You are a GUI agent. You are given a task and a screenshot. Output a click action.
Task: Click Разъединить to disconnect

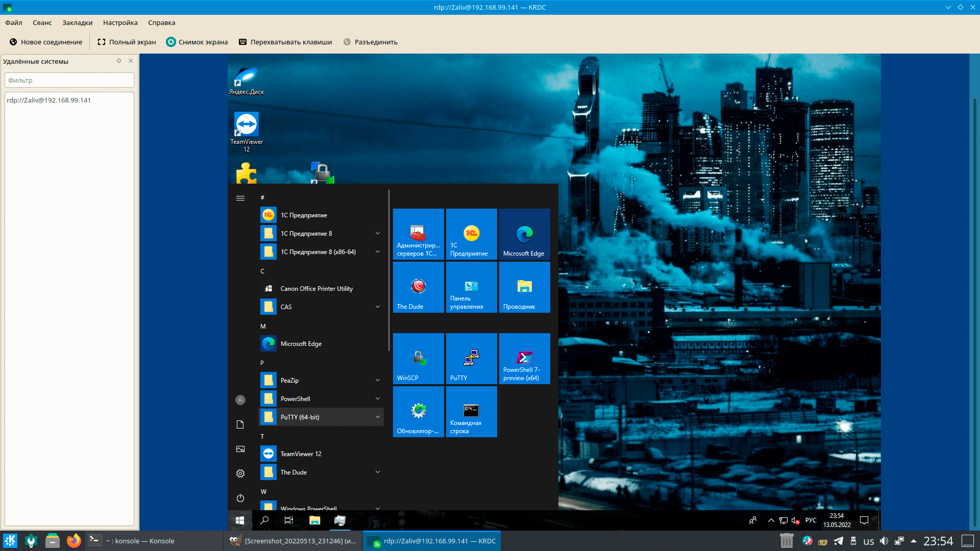tap(371, 42)
